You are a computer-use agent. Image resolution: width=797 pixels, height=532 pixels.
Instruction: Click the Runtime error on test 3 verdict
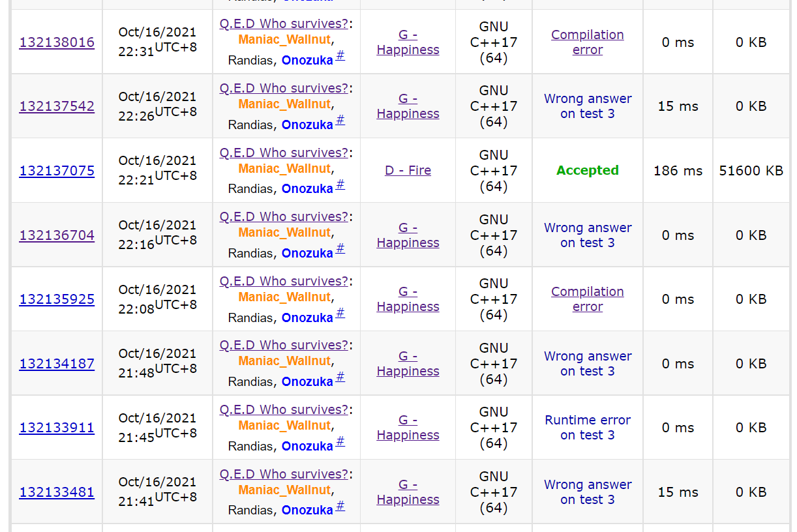587,428
